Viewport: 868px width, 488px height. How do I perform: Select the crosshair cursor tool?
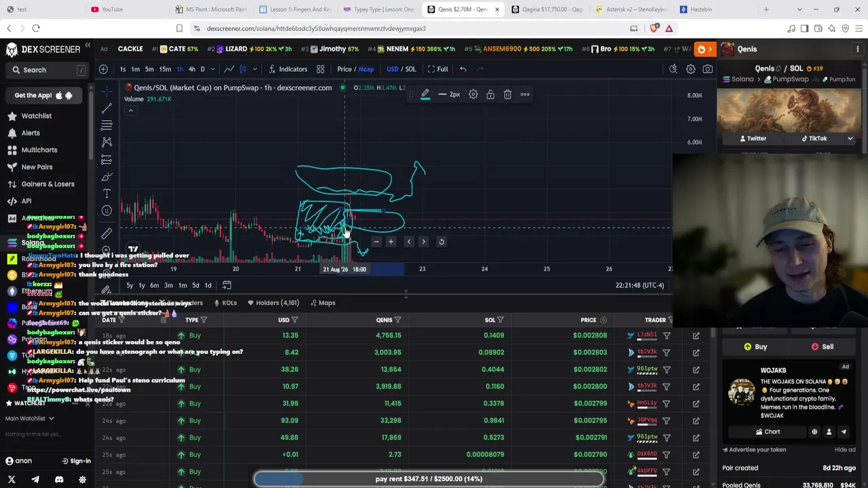(106, 91)
